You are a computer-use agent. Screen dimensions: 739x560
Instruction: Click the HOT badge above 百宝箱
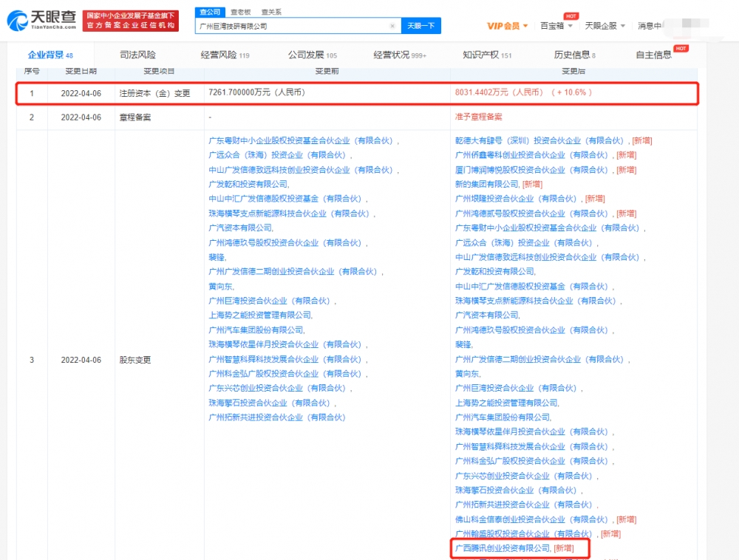coord(571,16)
